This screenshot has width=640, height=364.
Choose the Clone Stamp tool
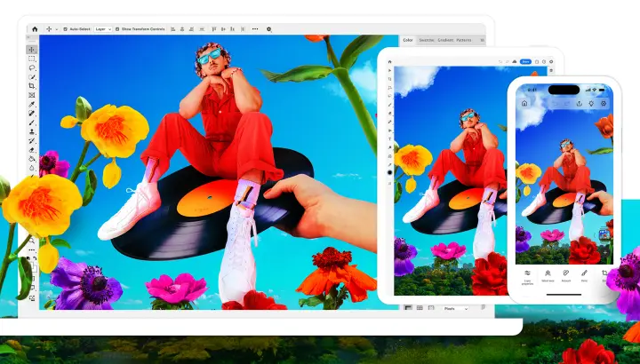coord(32,131)
